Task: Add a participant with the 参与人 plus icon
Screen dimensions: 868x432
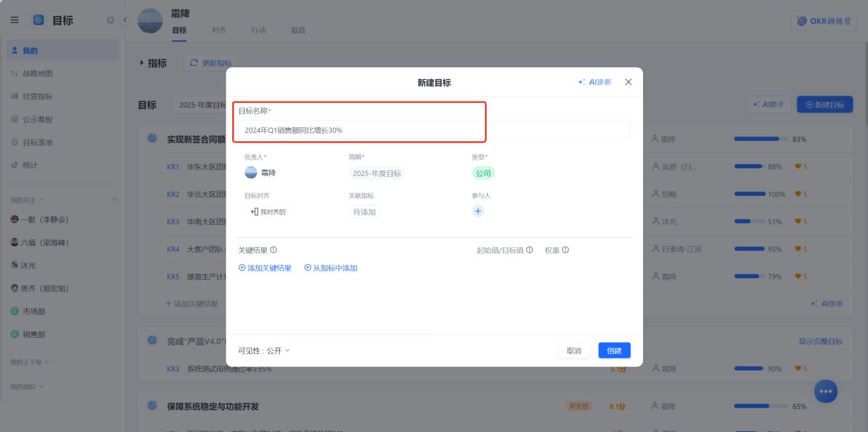Action: (479, 211)
